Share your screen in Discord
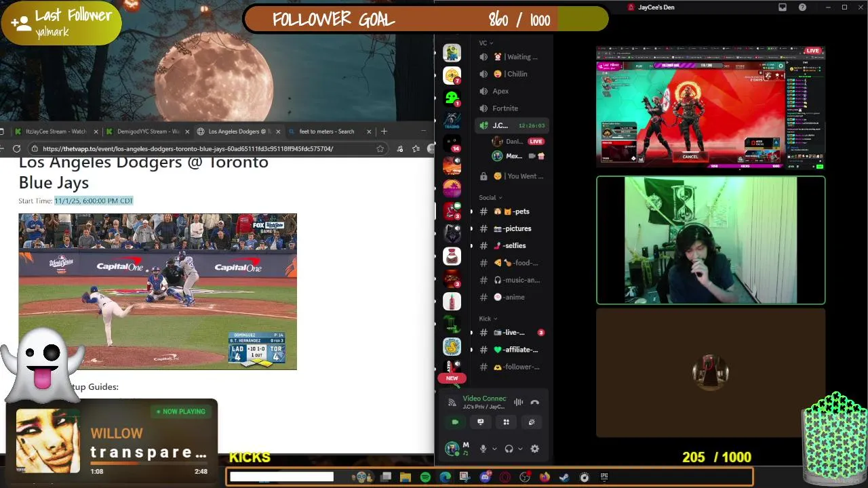Image resolution: width=868 pixels, height=488 pixels. pos(481,422)
